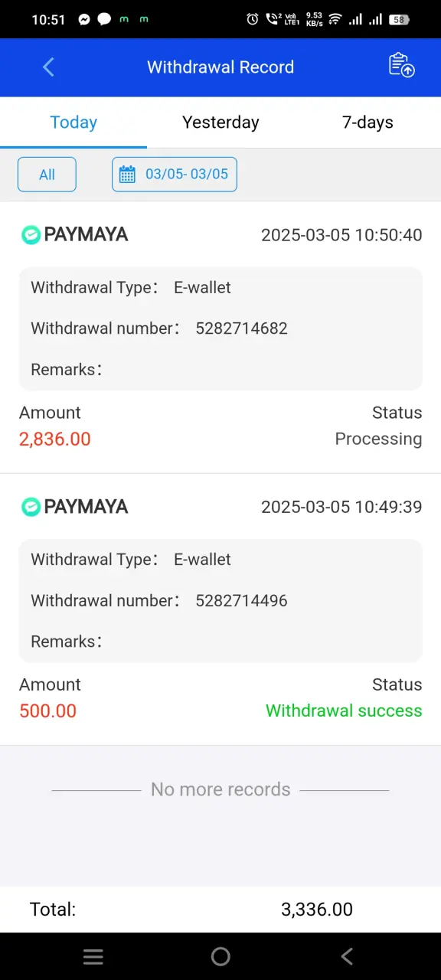Tap the Withdrawal success status
This screenshot has width=441, height=980.
344,710
